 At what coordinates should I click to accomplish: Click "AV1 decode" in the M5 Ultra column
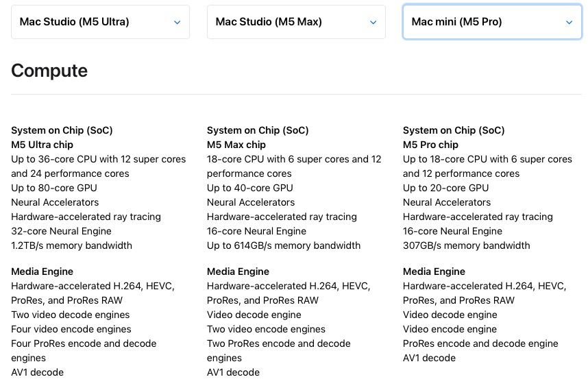tap(38, 373)
